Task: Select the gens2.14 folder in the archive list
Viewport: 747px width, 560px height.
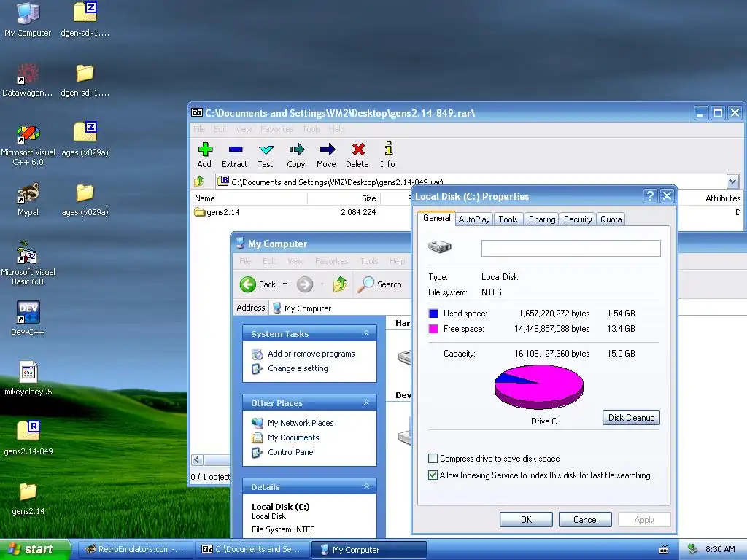Action: click(217, 212)
